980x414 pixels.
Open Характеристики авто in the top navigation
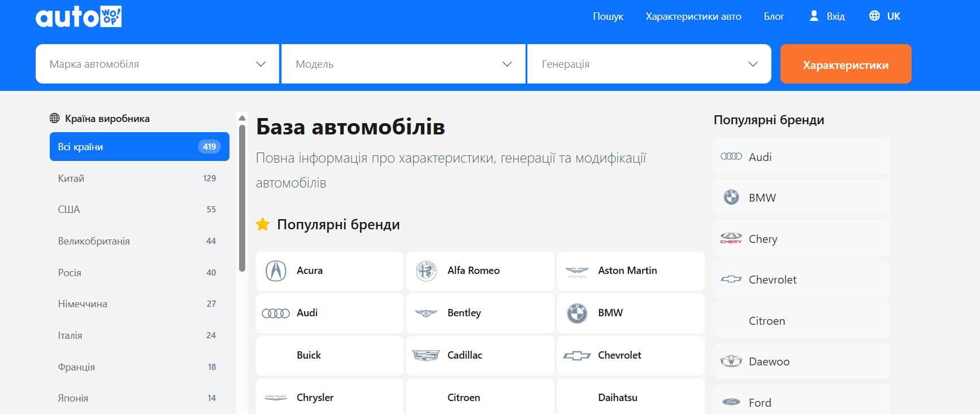(693, 16)
